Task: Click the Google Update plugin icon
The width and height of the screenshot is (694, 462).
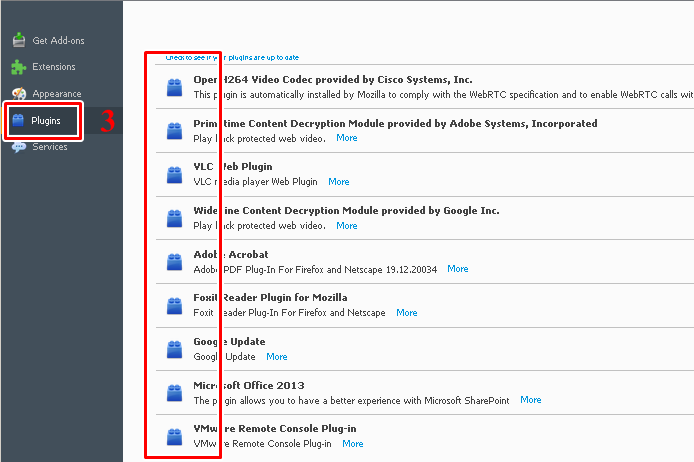Action: (174, 349)
